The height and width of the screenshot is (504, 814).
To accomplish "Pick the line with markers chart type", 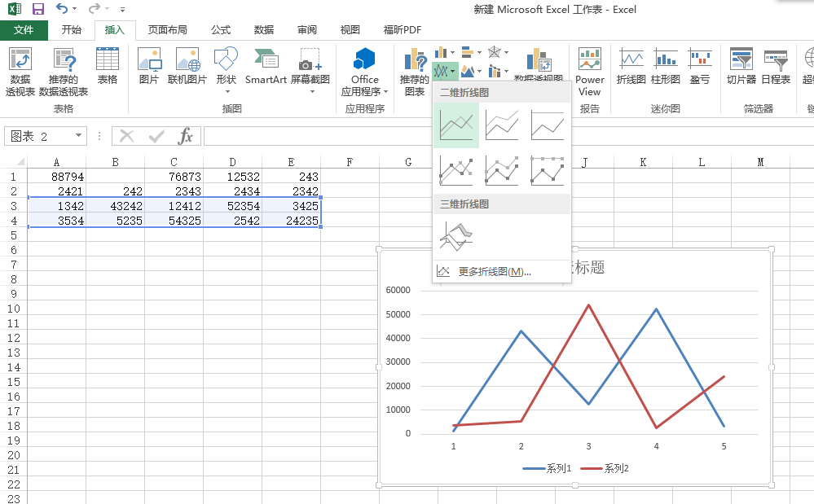I will coord(455,169).
